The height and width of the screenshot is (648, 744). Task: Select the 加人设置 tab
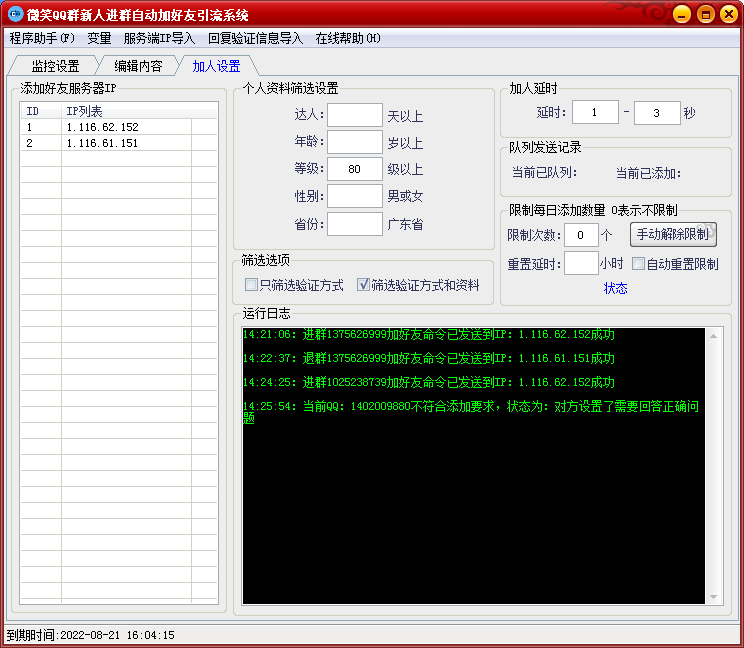[216, 66]
